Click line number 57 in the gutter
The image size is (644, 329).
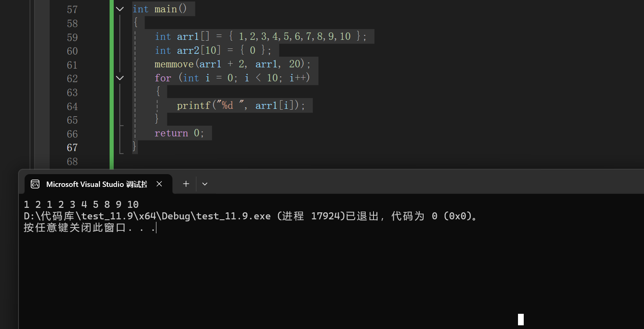[x=72, y=9]
